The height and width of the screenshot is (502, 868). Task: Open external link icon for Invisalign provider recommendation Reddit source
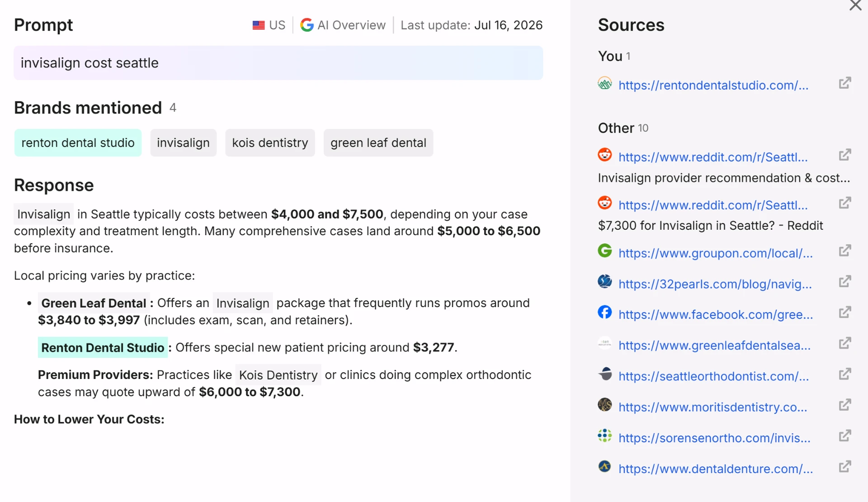coord(845,155)
